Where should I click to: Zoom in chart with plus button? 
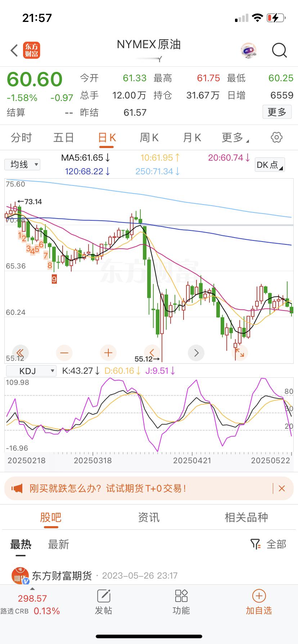tap(108, 353)
